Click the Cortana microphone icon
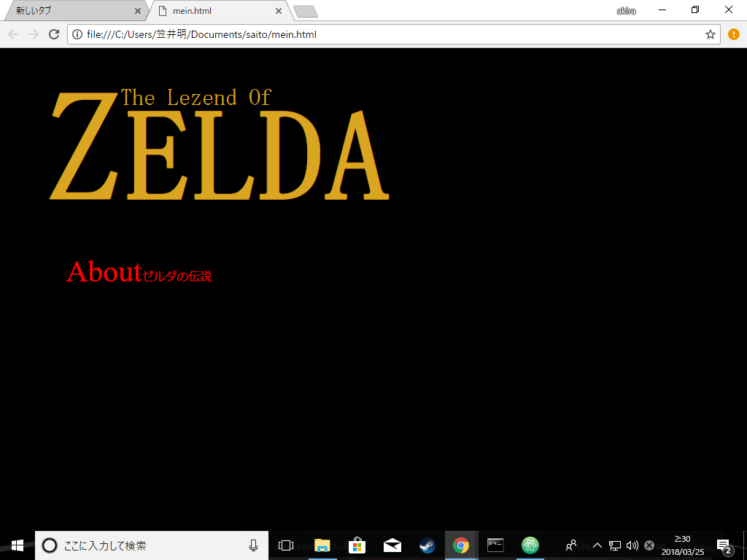The image size is (747, 560). [253, 545]
